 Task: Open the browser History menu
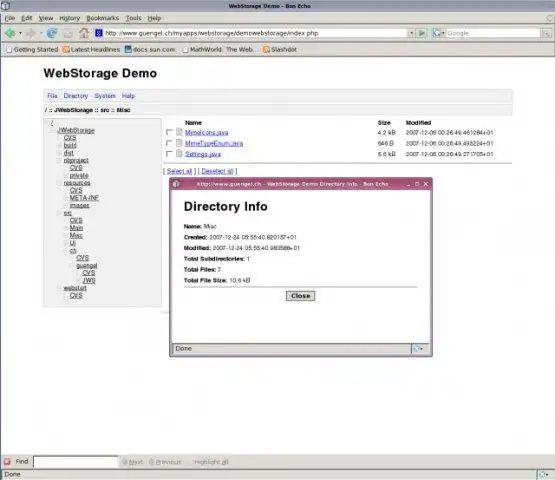click(x=69, y=18)
